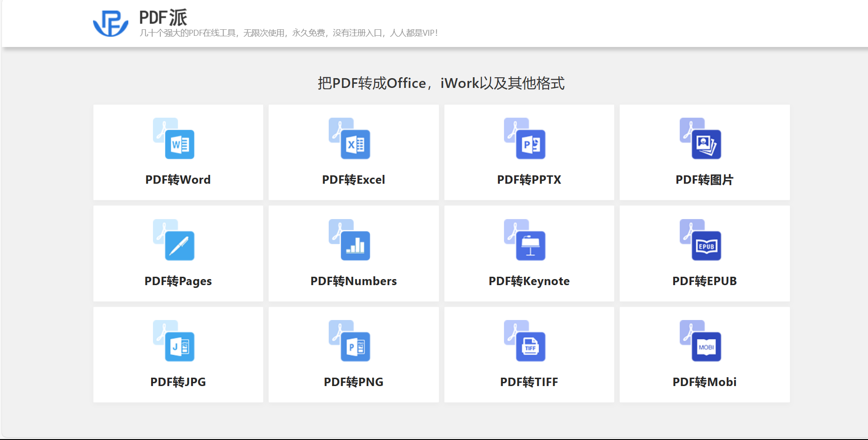
Task: Click the PDF派 logo icon
Action: click(111, 23)
